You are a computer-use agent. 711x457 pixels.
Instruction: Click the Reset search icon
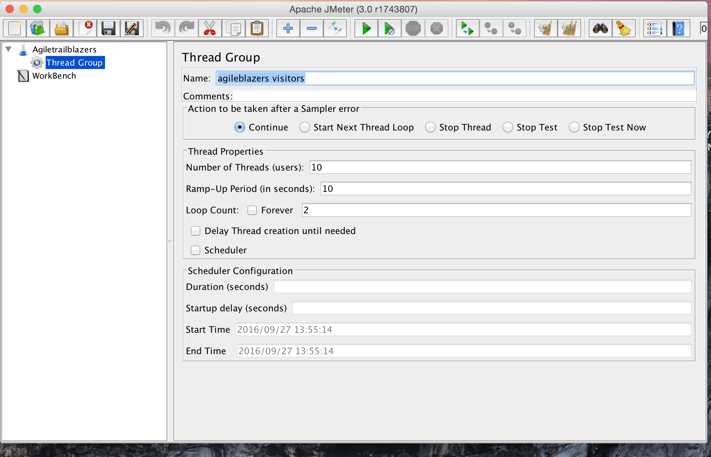(624, 28)
